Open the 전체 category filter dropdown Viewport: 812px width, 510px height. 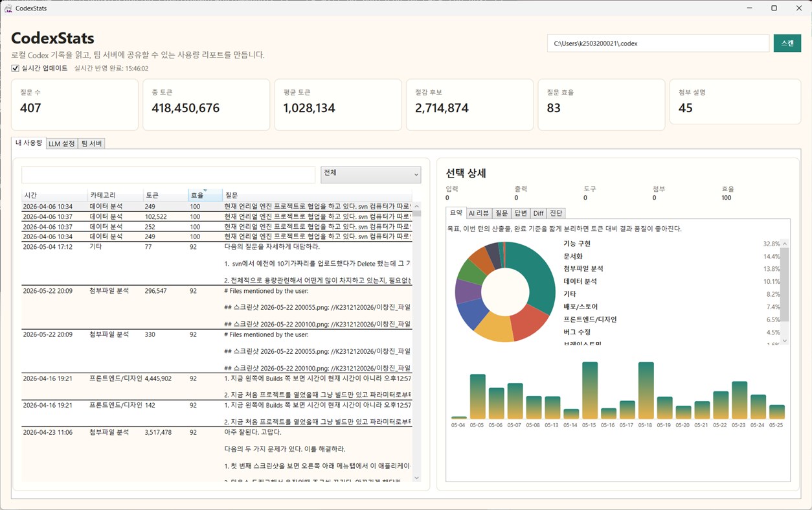point(370,174)
